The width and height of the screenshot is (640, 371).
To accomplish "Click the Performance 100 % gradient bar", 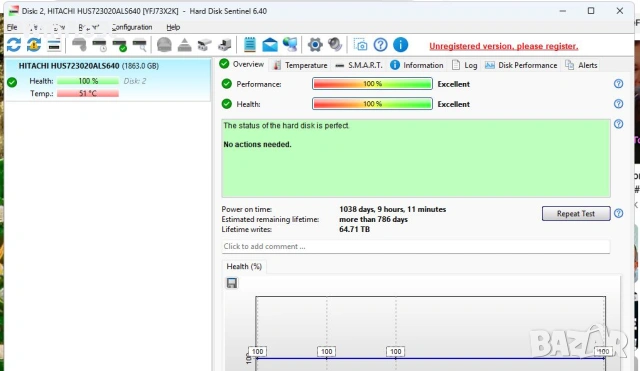I will pyautogui.click(x=372, y=84).
